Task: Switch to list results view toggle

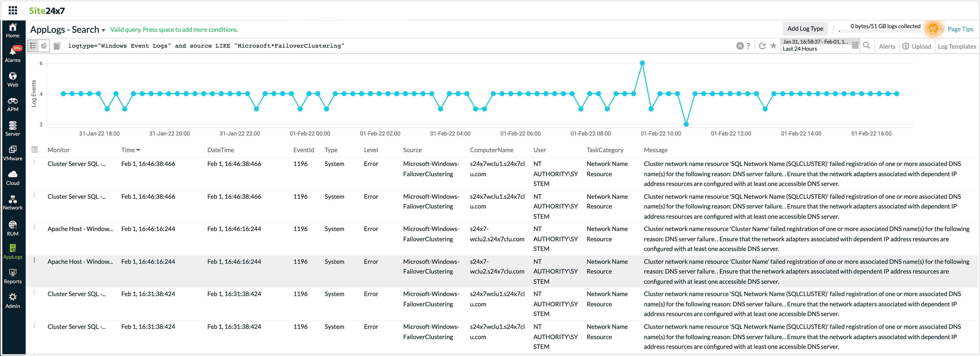Action: [x=33, y=46]
